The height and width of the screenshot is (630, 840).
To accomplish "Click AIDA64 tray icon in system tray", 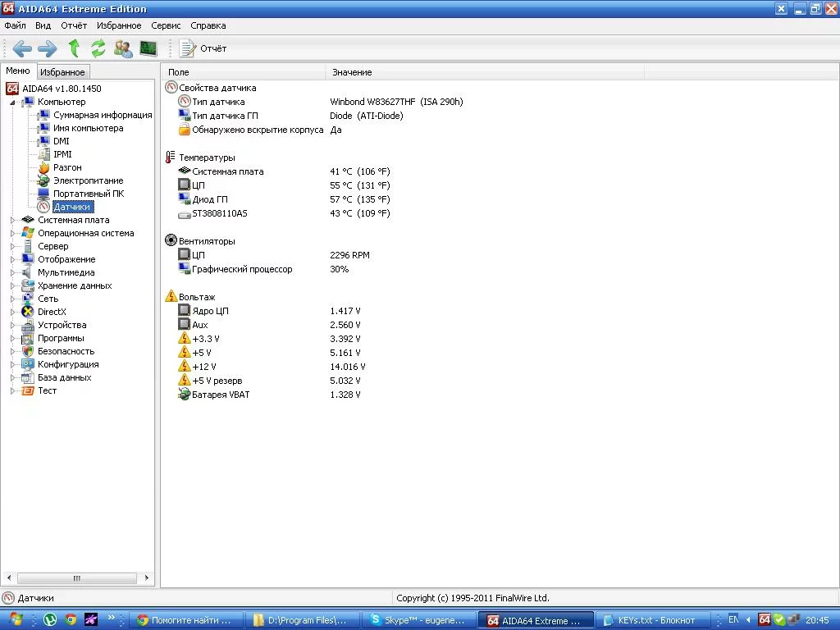I will tap(765, 619).
